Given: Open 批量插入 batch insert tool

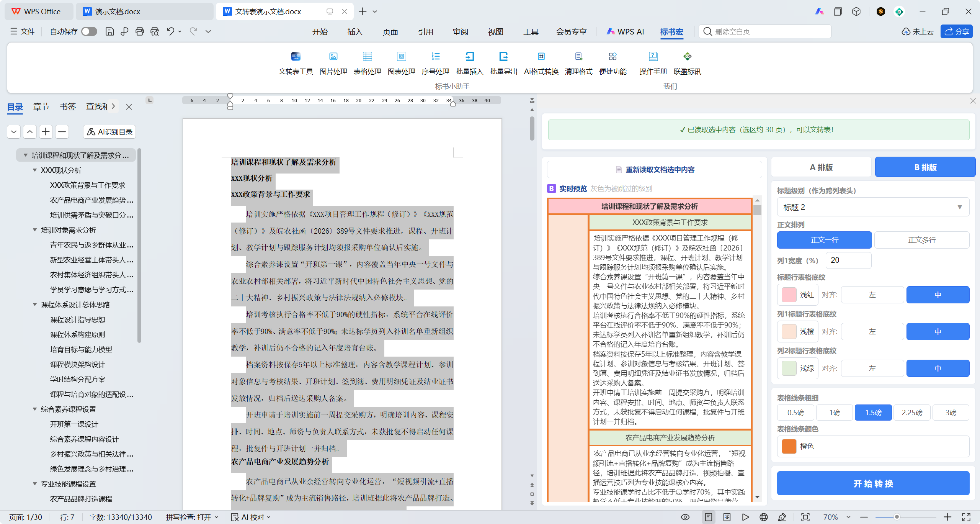Looking at the screenshot, I should click(x=469, y=63).
